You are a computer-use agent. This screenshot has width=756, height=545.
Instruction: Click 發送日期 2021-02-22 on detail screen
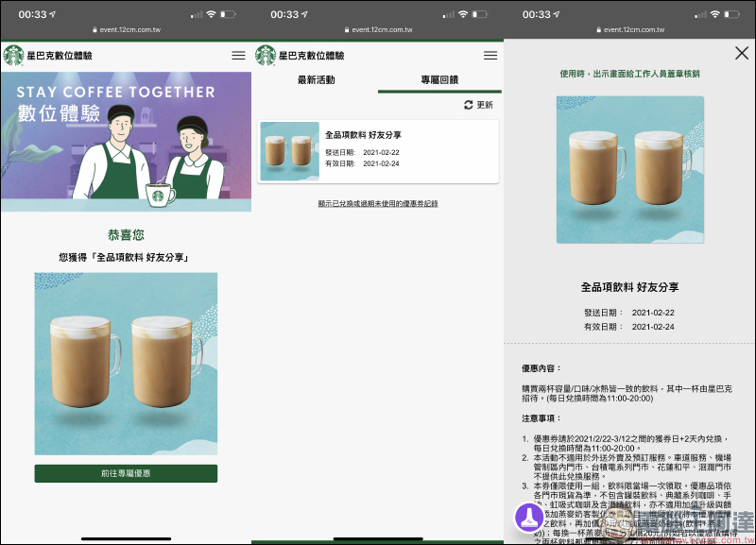[x=629, y=313]
